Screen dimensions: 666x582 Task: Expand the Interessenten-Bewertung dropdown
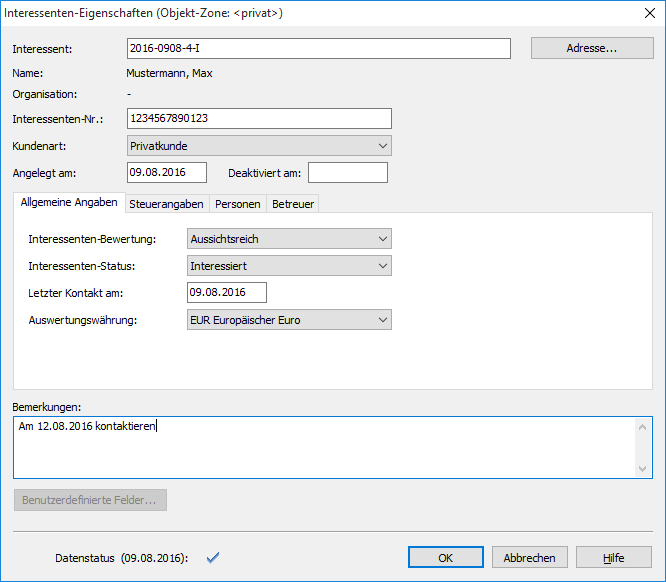point(289,239)
